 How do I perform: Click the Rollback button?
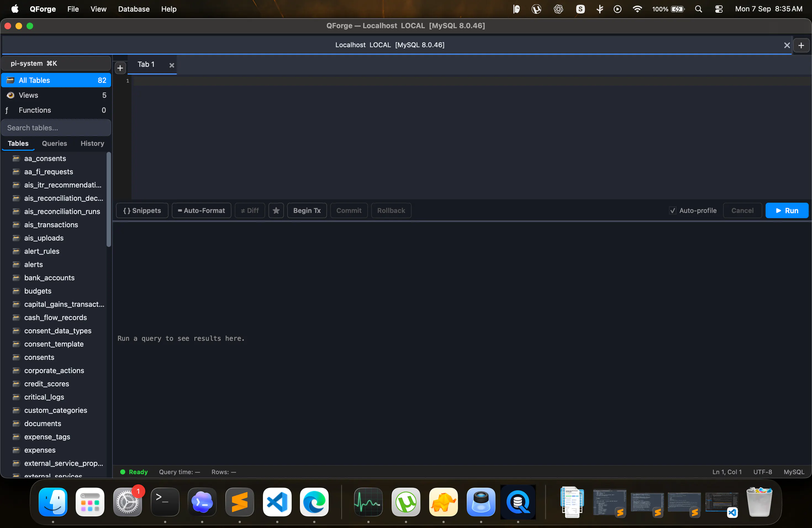[x=391, y=210]
